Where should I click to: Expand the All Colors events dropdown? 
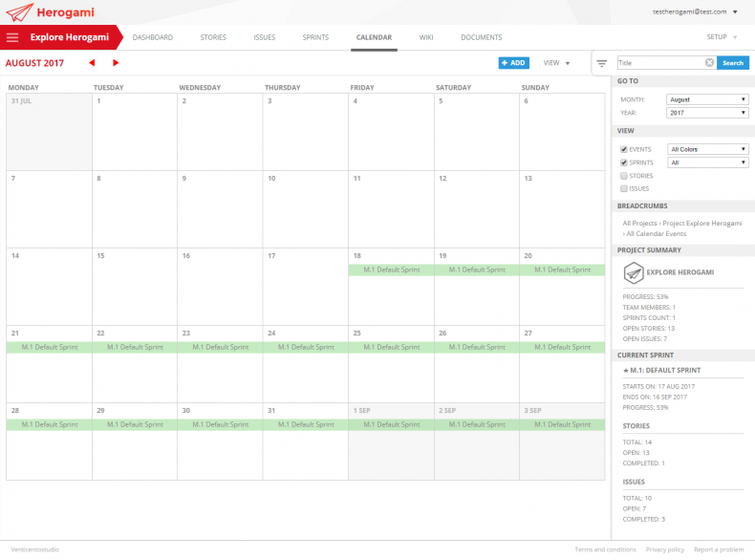708,149
